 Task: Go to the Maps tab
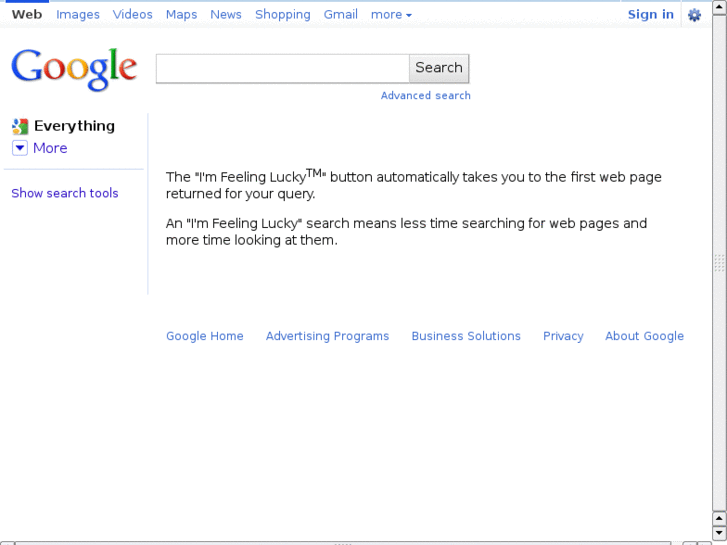coord(181,15)
